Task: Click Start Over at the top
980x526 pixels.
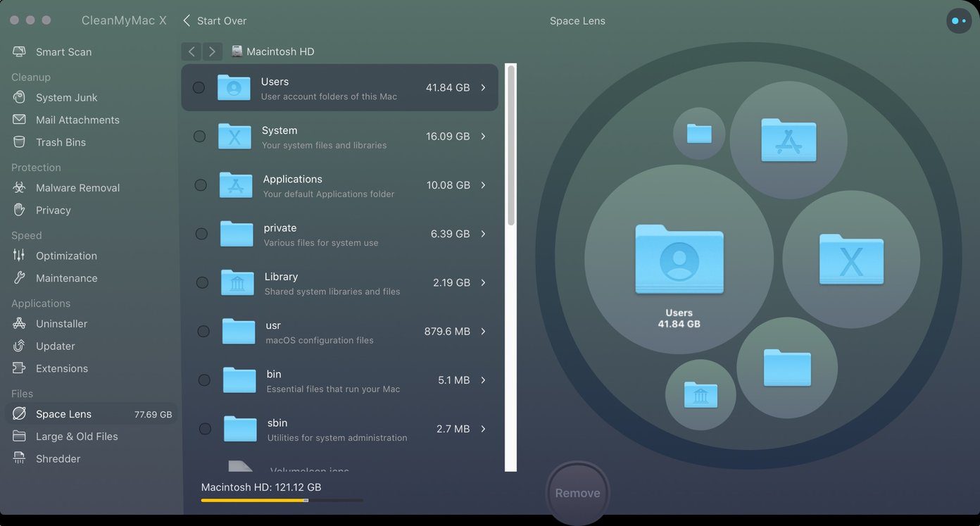Action: 215,21
